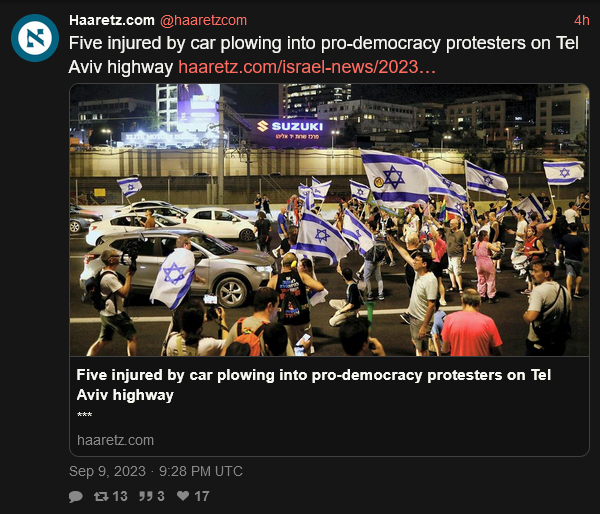Open the @haaretzcom handle link

(x=203, y=20)
